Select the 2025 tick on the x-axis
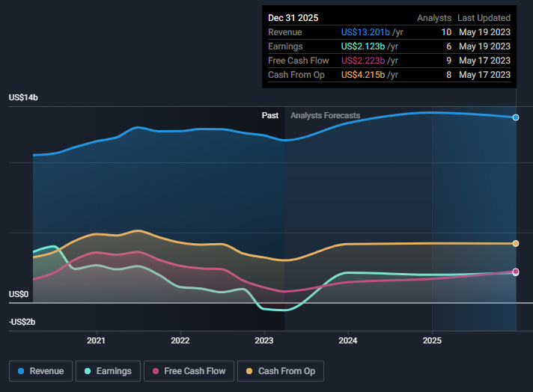 tap(432, 340)
